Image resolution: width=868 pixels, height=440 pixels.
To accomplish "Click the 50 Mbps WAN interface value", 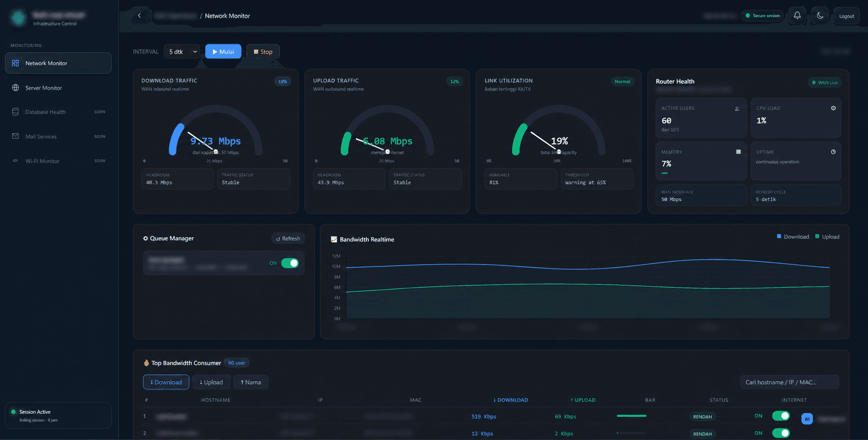I will pyautogui.click(x=671, y=200).
